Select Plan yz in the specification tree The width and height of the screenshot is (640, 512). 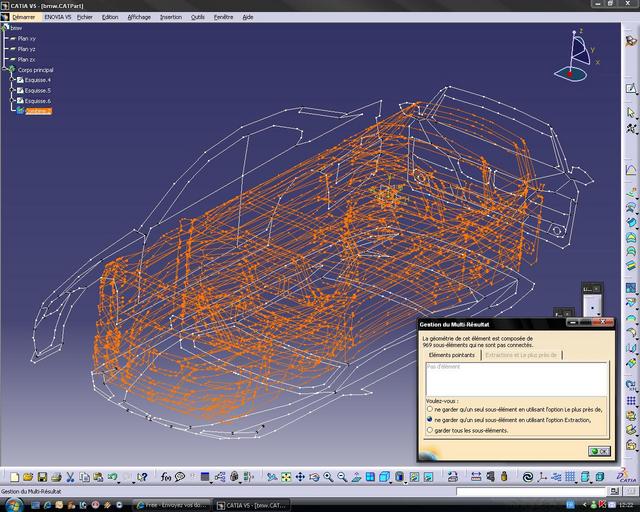click(x=27, y=49)
